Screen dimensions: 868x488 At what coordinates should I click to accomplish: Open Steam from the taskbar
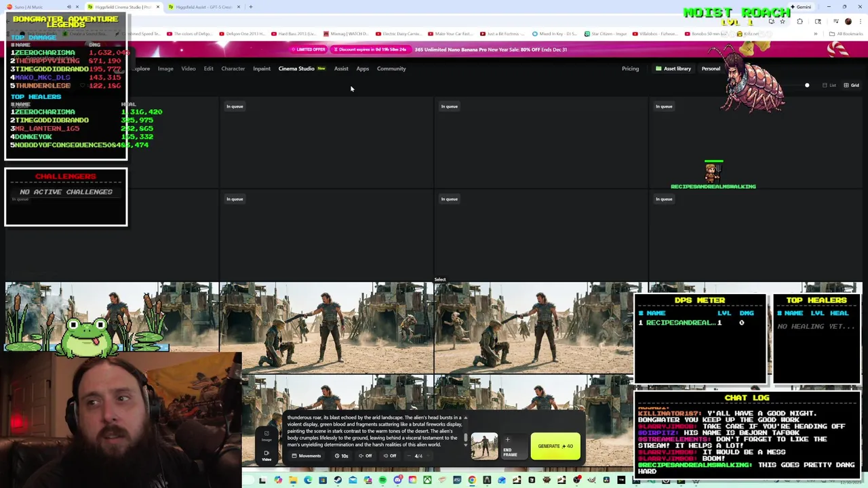(x=338, y=481)
